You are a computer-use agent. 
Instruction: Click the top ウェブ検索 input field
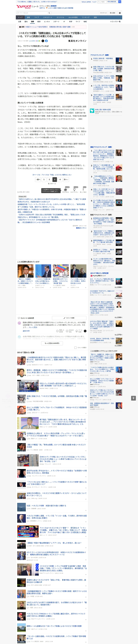click(x=102, y=2)
